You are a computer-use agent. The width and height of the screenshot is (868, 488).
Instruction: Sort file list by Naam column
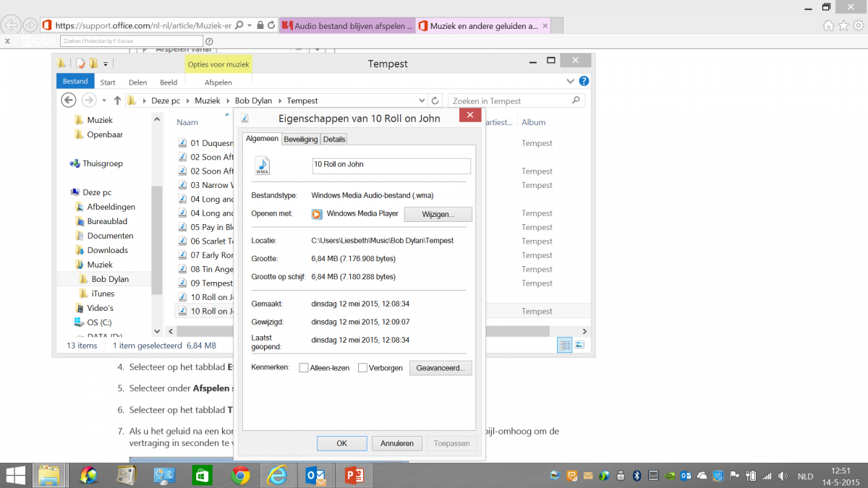pyautogui.click(x=187, y=122)
